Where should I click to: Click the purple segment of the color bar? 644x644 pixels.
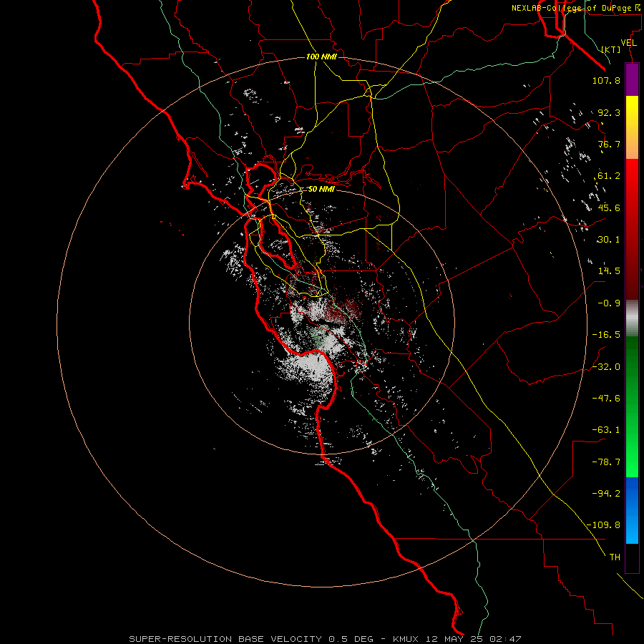click(632, 80)
